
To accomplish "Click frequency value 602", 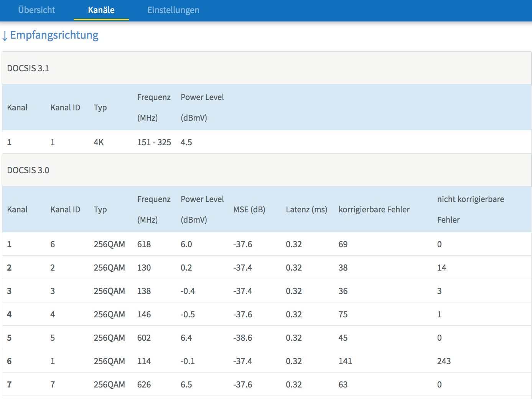I will (x=144, y=338).
